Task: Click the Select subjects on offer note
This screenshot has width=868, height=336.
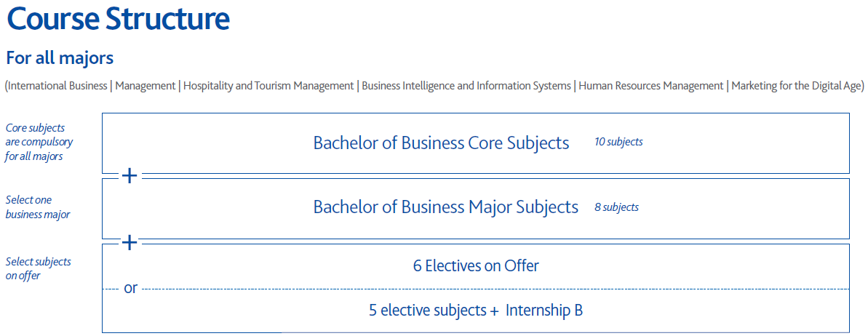Action: point(38,268)
